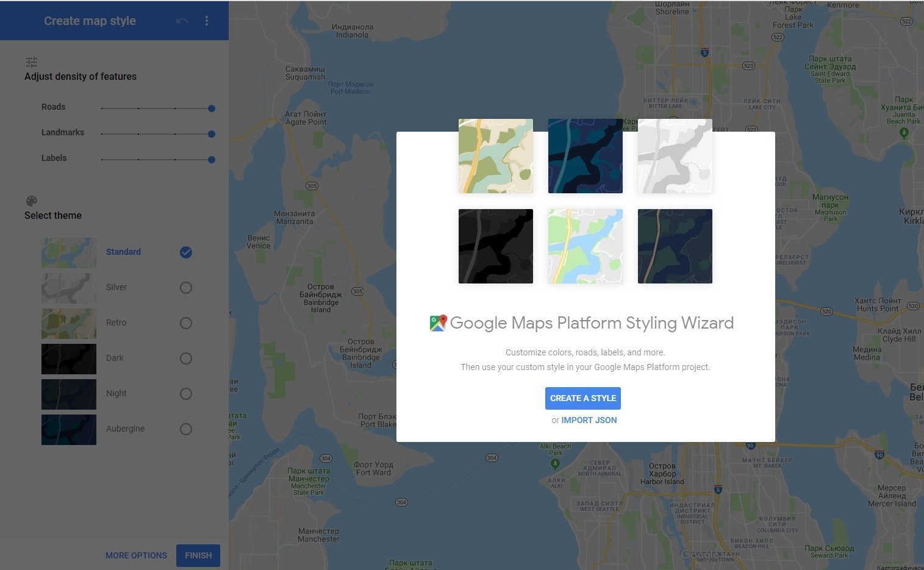
Task: Click the Google Maps pin logo
Action: click(439, 323)
